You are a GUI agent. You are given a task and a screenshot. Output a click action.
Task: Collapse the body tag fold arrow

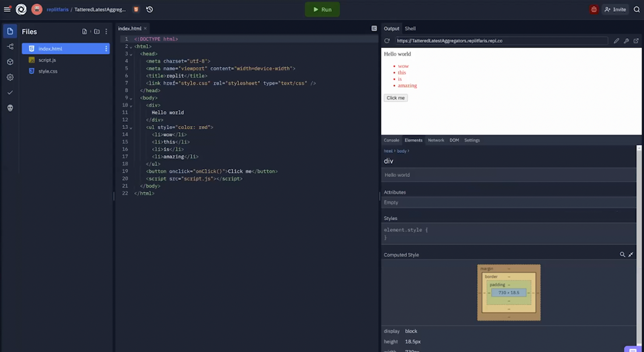(131, 98)
